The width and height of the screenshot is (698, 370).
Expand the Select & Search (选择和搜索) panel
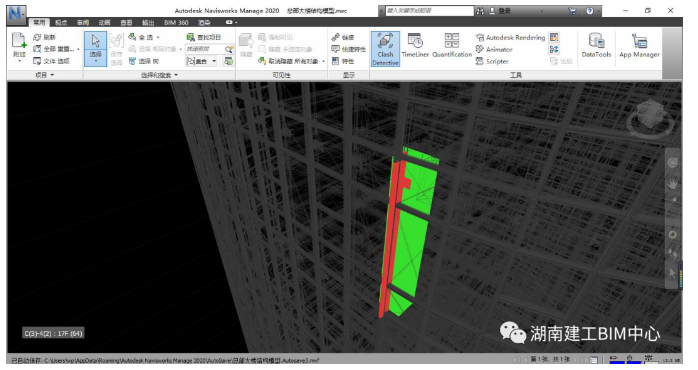(x=159, y=75)
